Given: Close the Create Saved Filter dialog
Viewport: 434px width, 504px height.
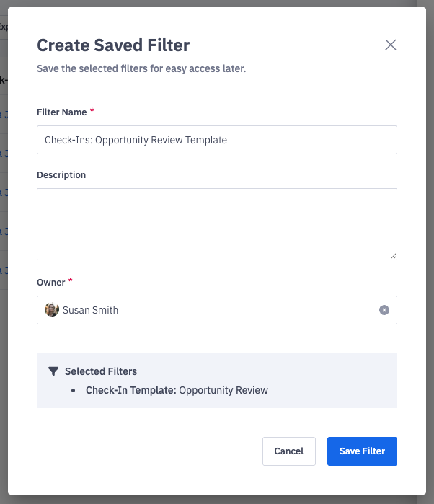Looking at the screenshot, I should coord(391,45).
